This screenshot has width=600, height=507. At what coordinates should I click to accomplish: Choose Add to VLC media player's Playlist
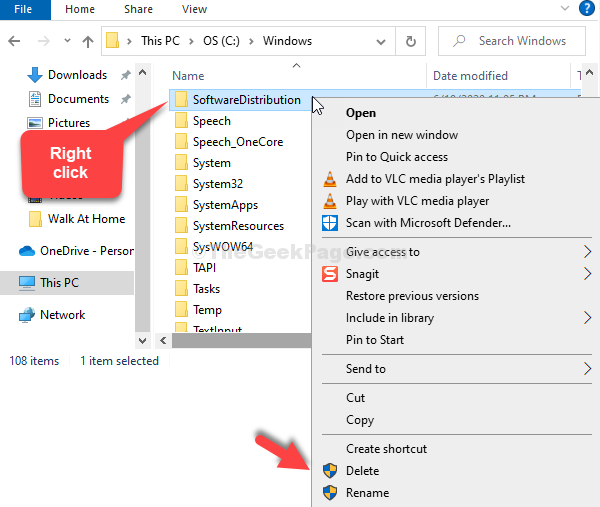[455, 179]
